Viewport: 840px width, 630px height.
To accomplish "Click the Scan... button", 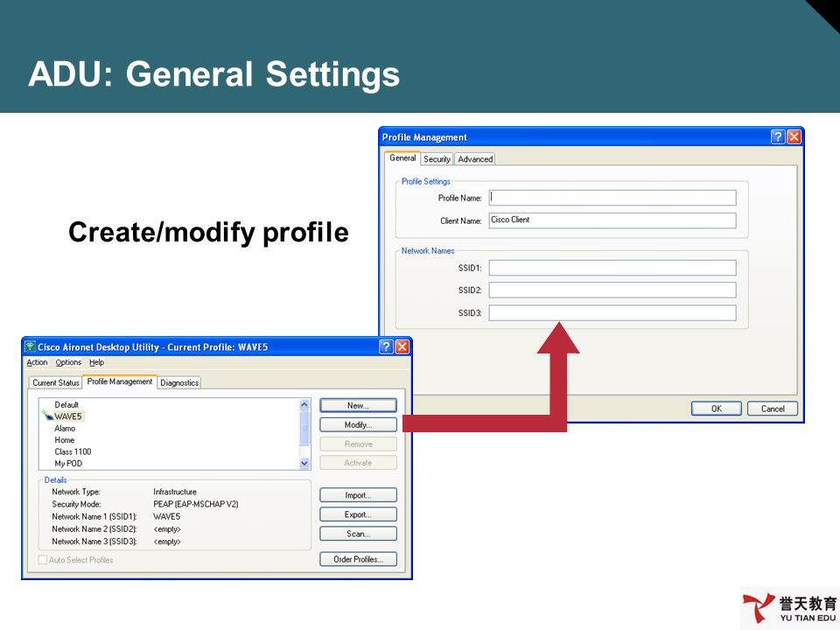I will click(x=359, y=534).
